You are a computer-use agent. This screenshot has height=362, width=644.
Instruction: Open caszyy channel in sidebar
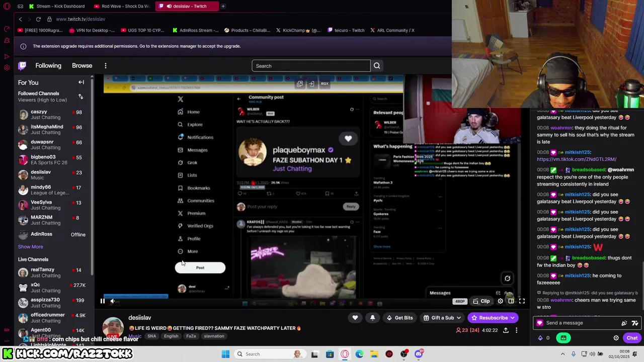[x=52, y=114]
